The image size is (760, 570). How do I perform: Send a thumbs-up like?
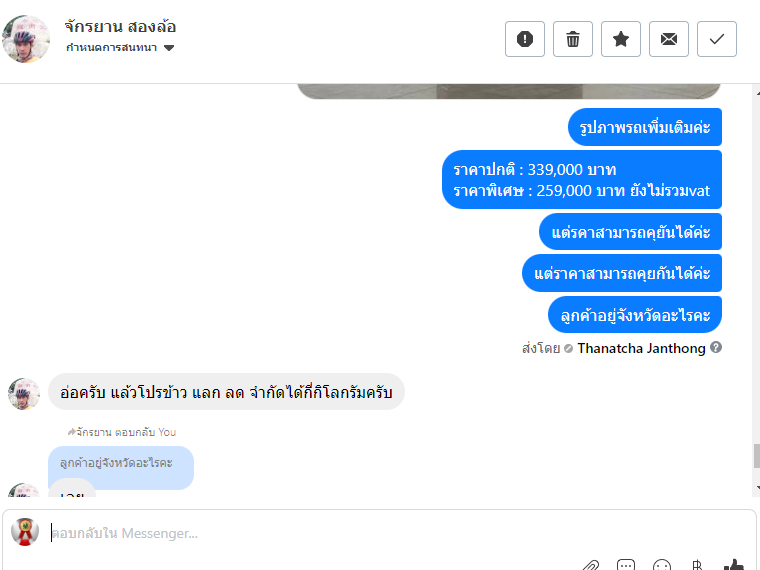click(734, 565)
